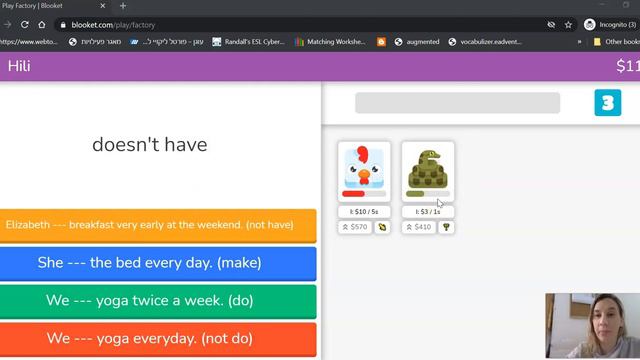This screenshot has height=360, width=640.
Task: Open augmented bookmark
Action: (417, 42)
